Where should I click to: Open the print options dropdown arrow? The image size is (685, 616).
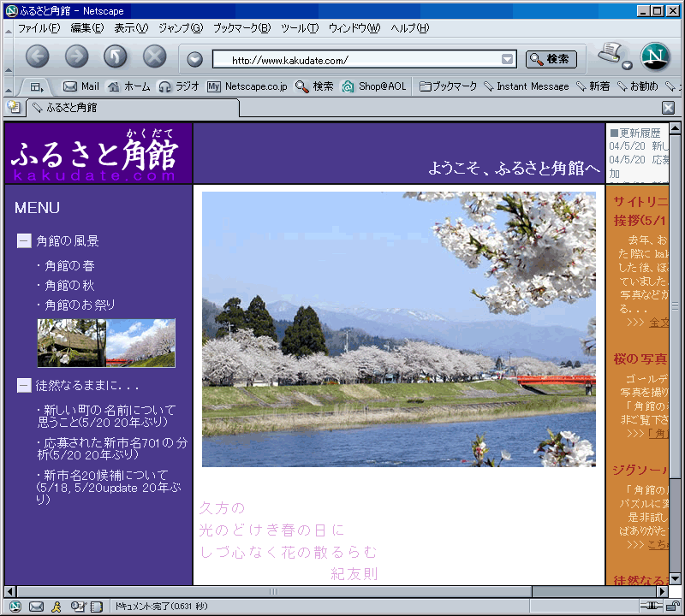628,66
